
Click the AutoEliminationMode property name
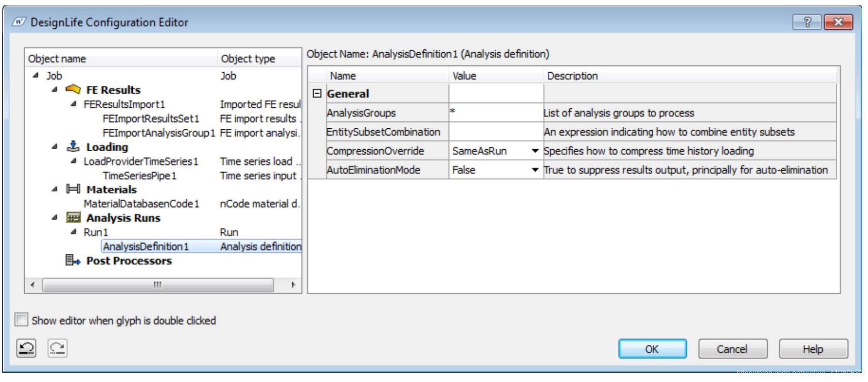tap(374, 170)
